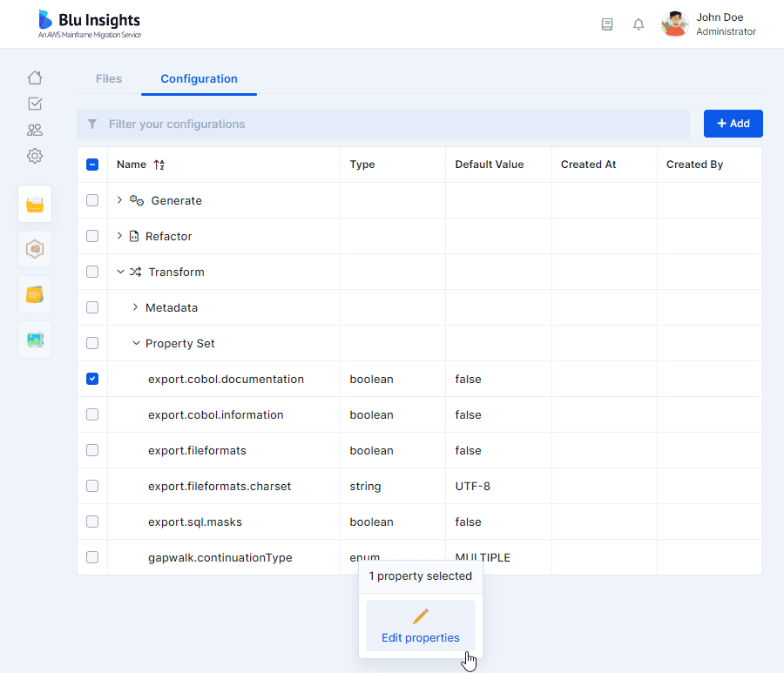This screenshot has width=784, height=673.
Task: Expand the Metadata section
Action: pyautogui.click(x=135, y=307)
